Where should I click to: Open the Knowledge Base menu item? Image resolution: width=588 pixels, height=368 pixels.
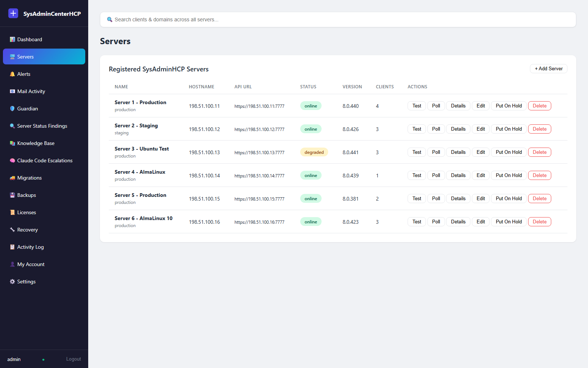(x=44, y=143)
